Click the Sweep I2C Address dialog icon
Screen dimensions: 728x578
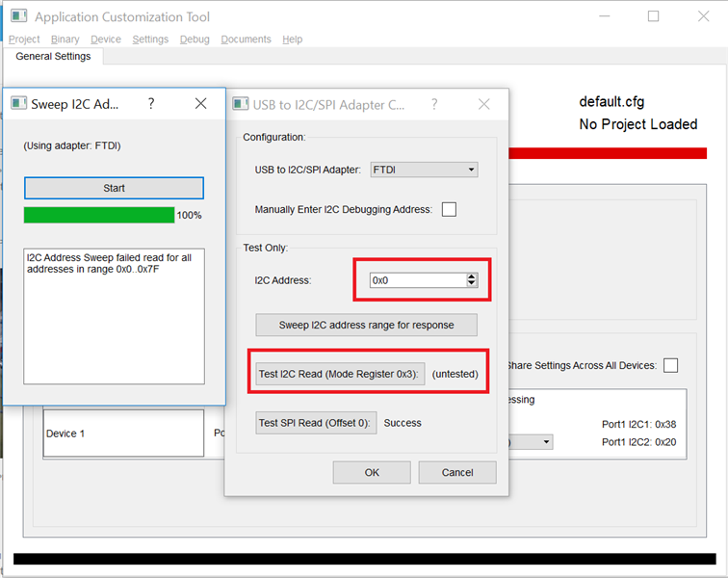pos(18,103)
